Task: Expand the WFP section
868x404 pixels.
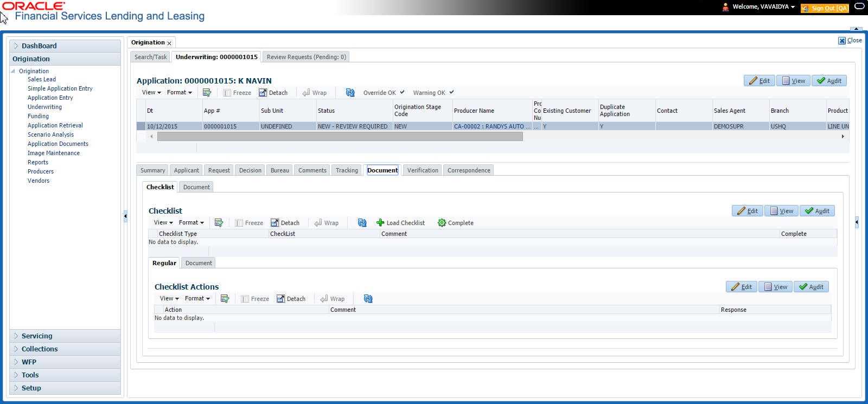Action: [65, 362]
